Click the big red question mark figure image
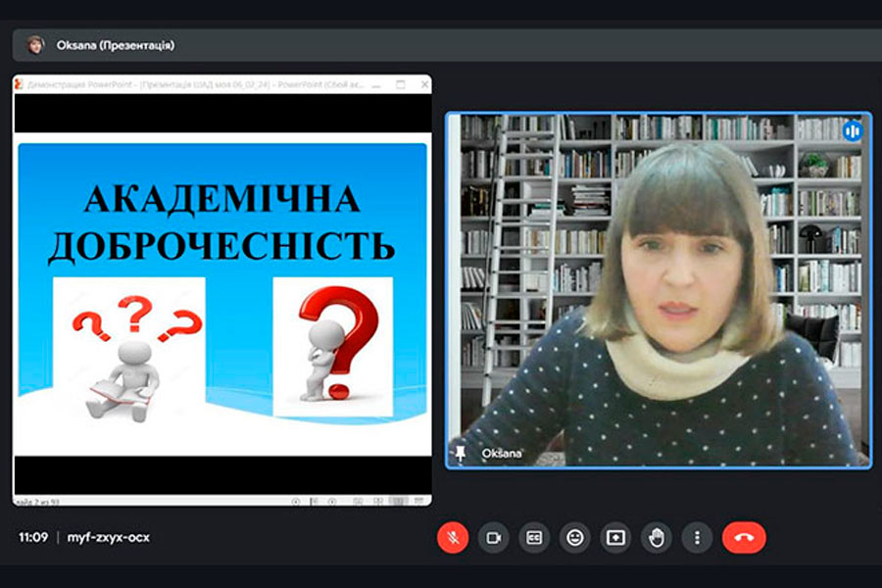The height and width of the screenshot is (588, 882). (x=332, y=347)
